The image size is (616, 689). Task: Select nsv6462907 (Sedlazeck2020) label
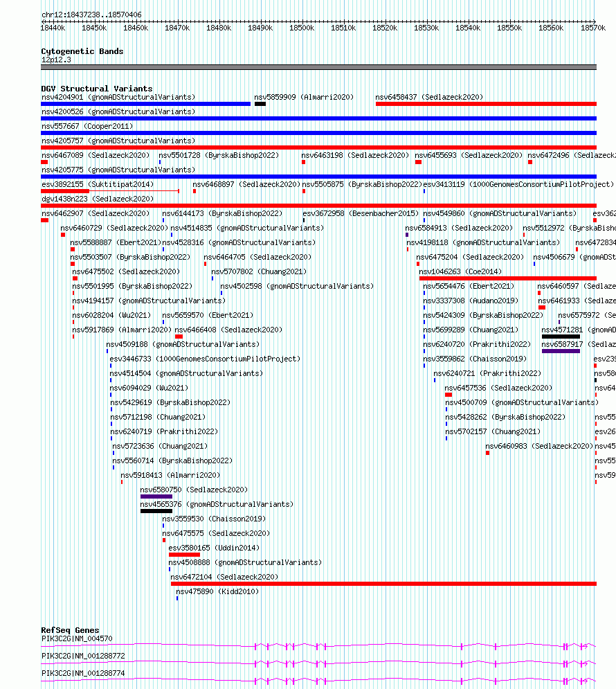pyautogui.click(x=96, y=213)
